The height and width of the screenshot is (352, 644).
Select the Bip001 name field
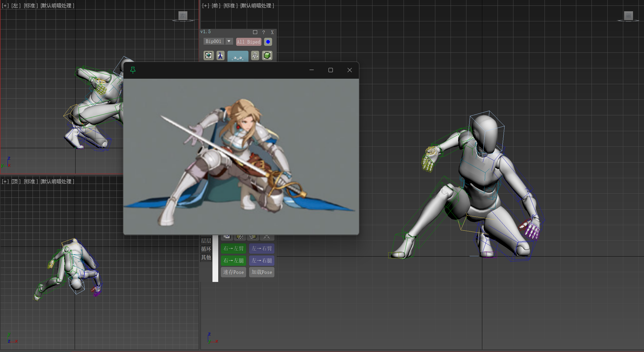click(214, 41)
